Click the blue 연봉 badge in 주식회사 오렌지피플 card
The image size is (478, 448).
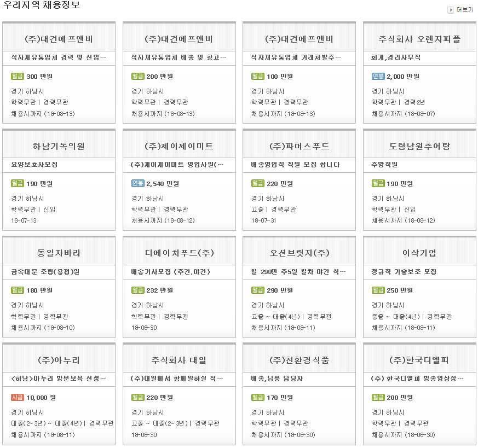pyautogui.click(x=378, y=77)
